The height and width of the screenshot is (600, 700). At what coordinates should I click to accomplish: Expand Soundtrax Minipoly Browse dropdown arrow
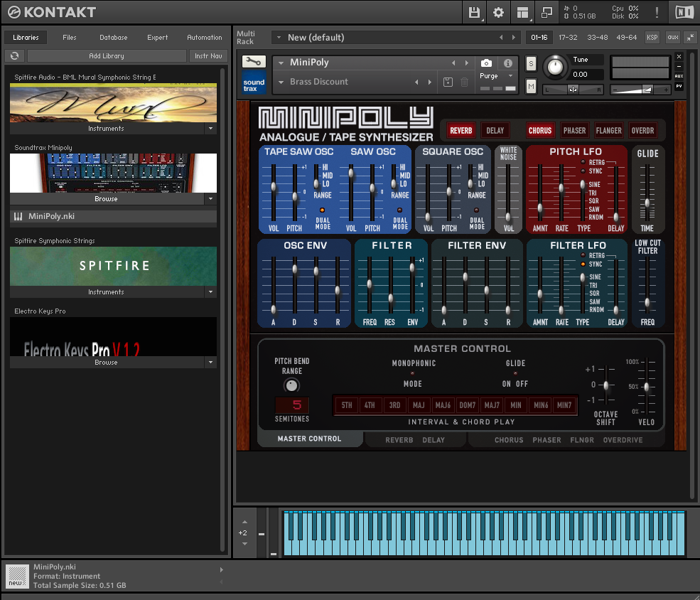(211, 198)
